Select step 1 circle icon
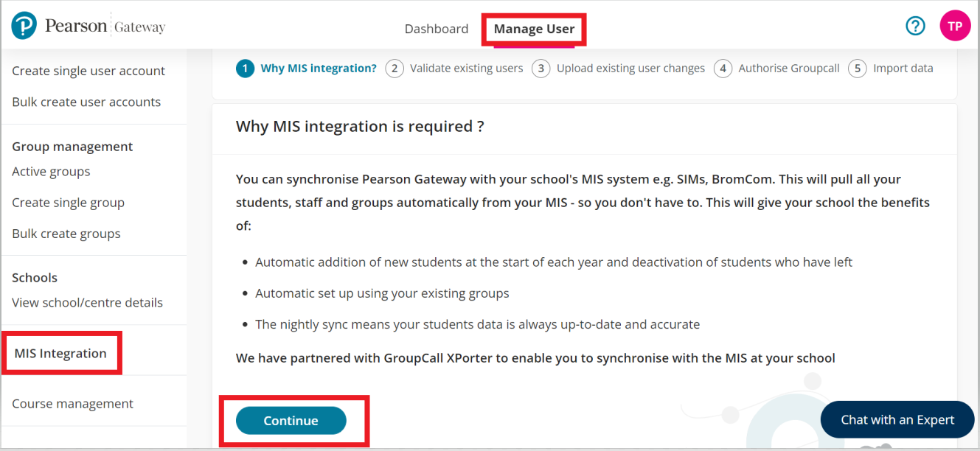Image resolution: width=980 pixels, height=451 pixels. (x=245, y=69)
